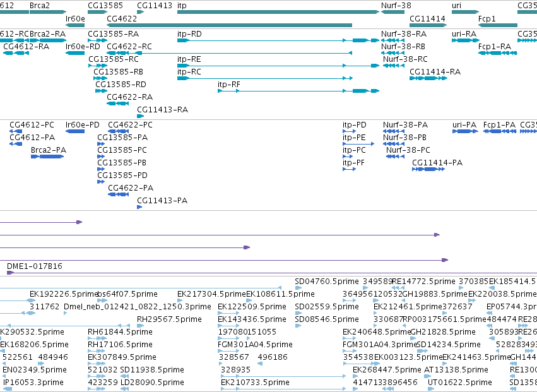Click the uri-PA protein
Viewport: 537px width, 392px height.
466,131
